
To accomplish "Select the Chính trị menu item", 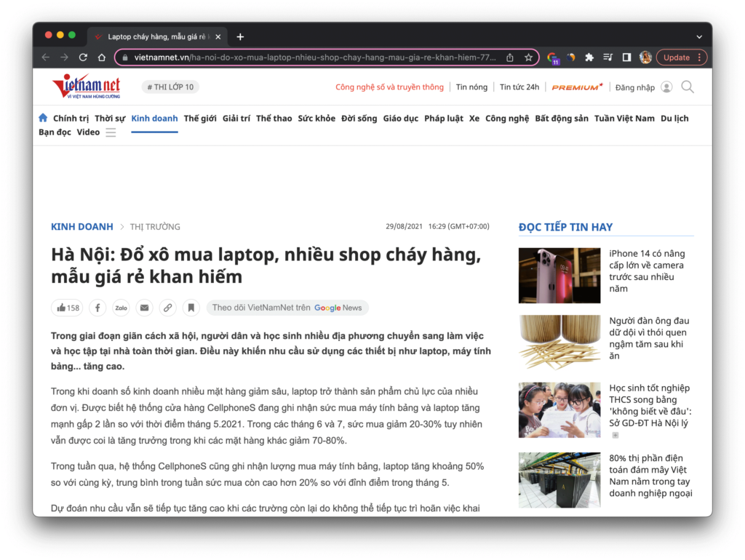I will pyautogui.click(x=71, y=119).
